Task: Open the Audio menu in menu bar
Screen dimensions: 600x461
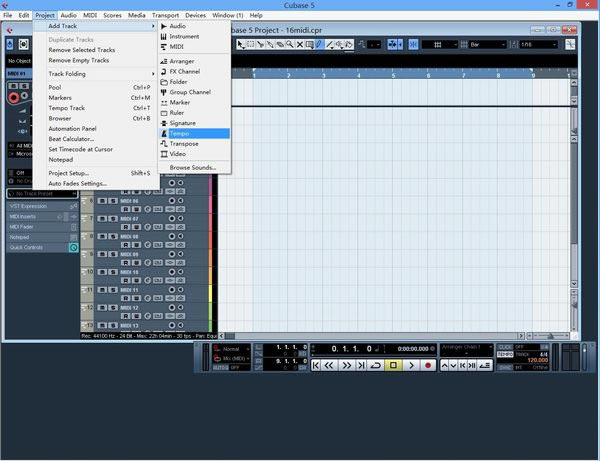Action: pos(68,16)
